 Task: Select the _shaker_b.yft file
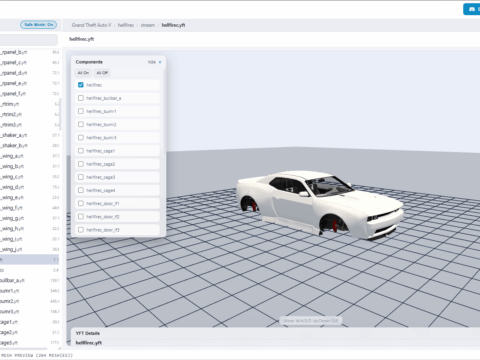(x=29, y=145)
